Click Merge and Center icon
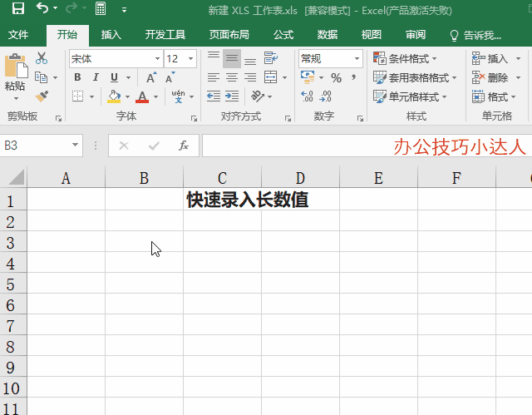This screenshot has width=532, height=415. coord(271,77)
